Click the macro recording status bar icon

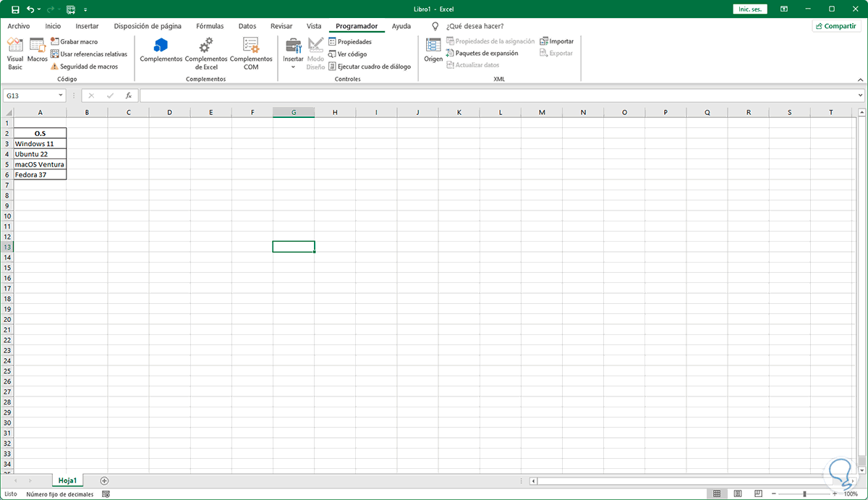pos(106,494)
